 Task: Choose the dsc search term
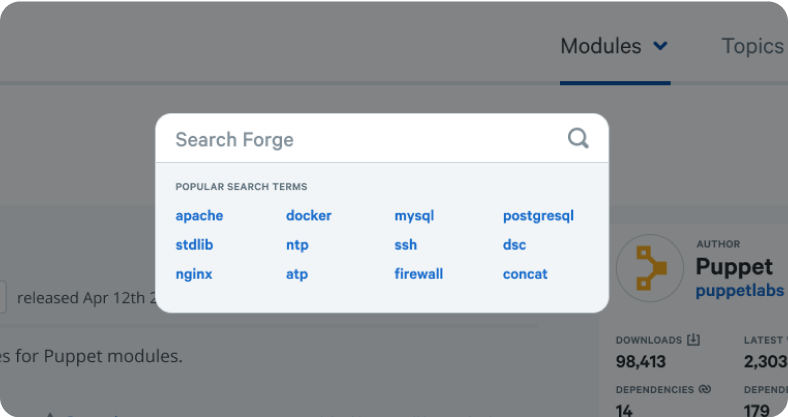514,244
